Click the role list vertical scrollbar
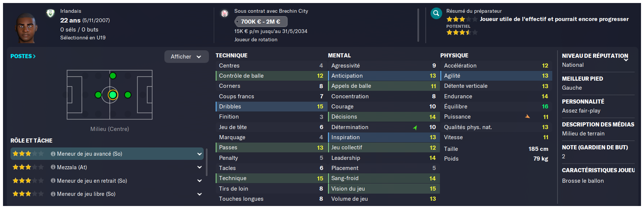Screen dimensions: 644x209 click(x=207, y=162)
